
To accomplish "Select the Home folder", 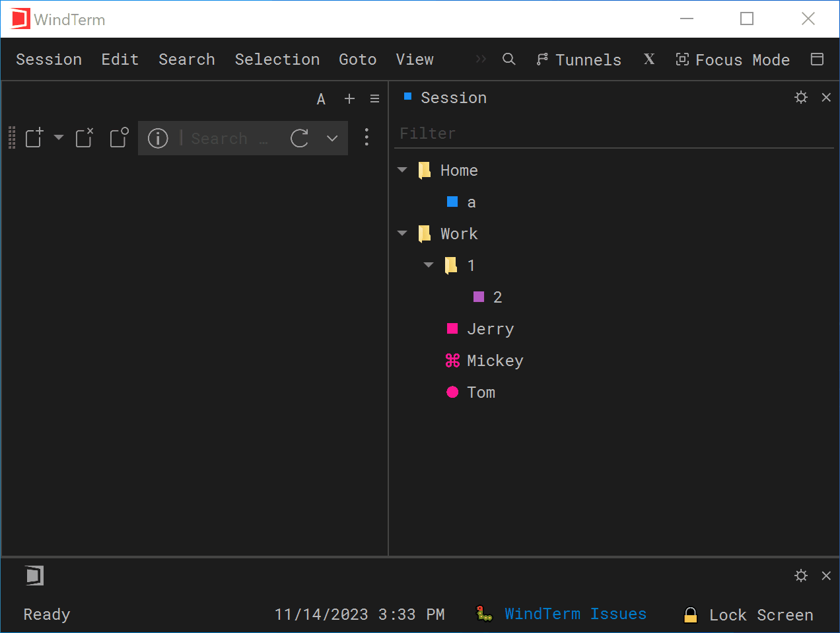I will tap(459, 170).
